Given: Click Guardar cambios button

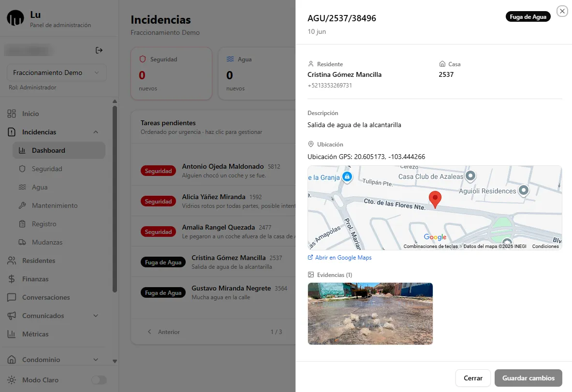Looking at the screenshot, I should (x=528, y=378).
